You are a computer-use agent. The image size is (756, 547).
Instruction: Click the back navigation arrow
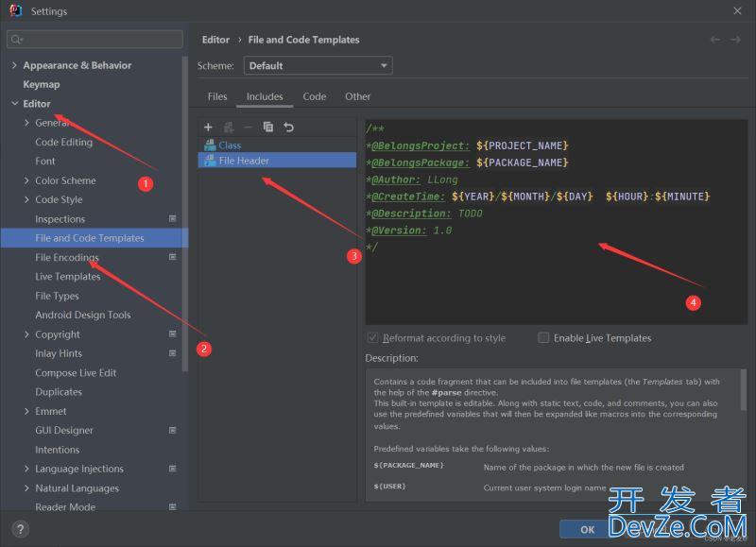[x=715, y=40]
